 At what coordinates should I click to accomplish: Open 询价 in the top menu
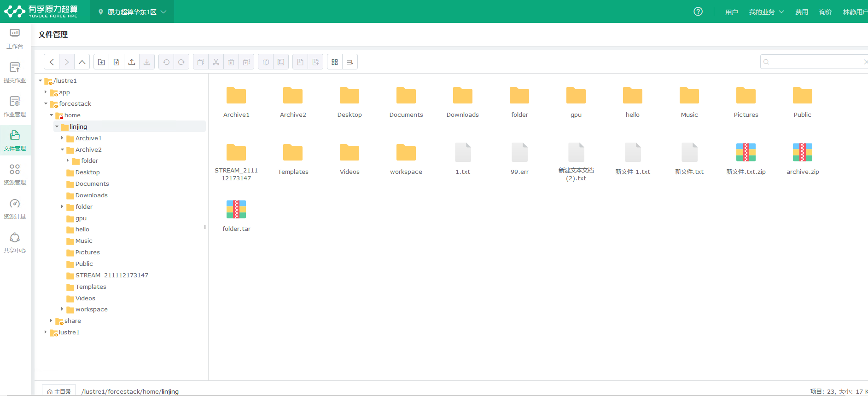(825, 12)
